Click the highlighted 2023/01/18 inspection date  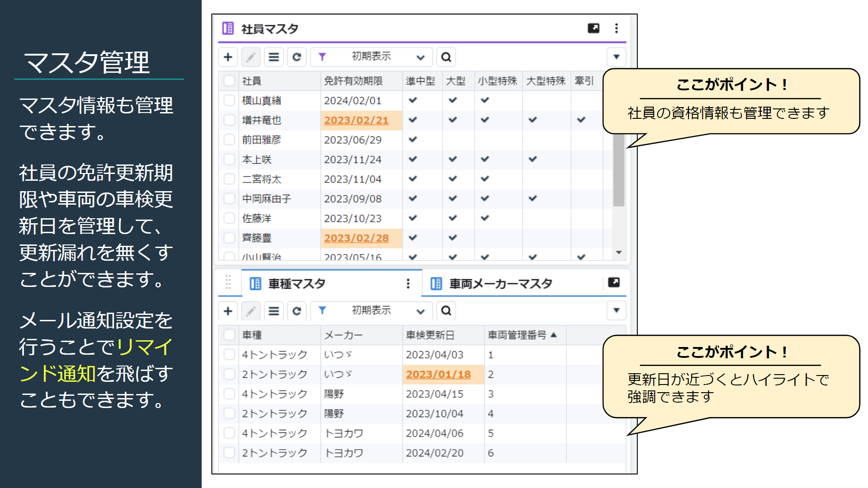438,374
